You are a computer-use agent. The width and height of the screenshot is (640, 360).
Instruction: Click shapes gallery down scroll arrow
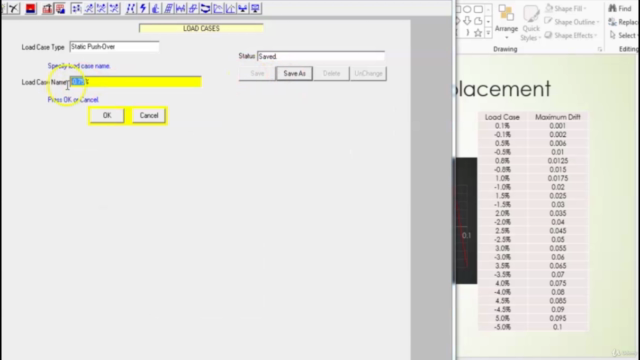[488, 21]
